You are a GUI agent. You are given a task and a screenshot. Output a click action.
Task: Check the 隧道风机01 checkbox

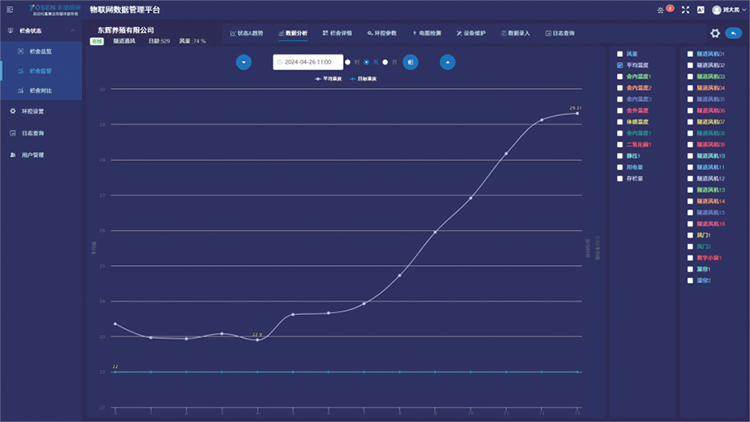click(690, 53)
